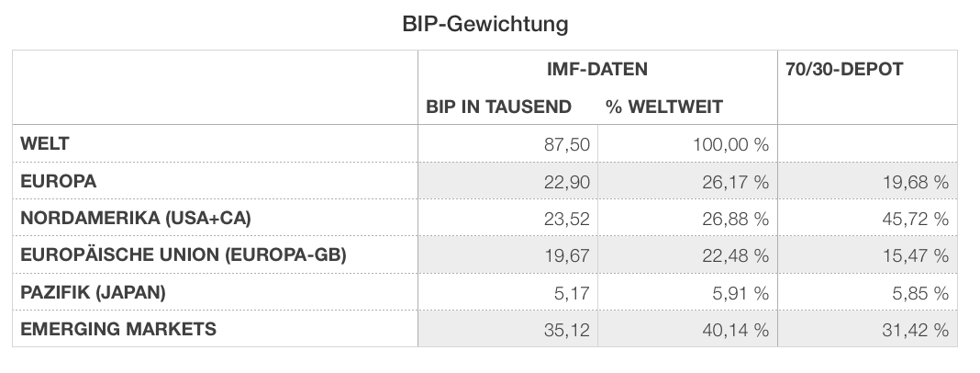Select the WELT row label

[x=45, y=144]
